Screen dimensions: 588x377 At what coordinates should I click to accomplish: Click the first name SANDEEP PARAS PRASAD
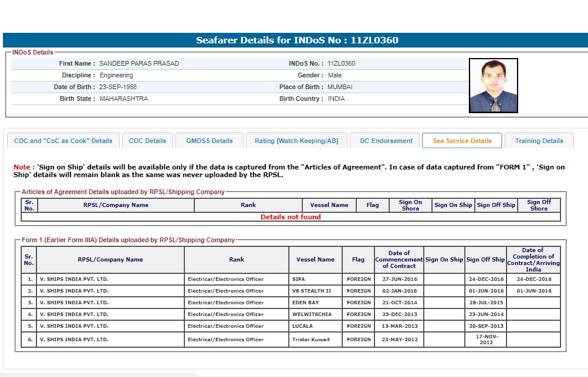click(139, 63)
